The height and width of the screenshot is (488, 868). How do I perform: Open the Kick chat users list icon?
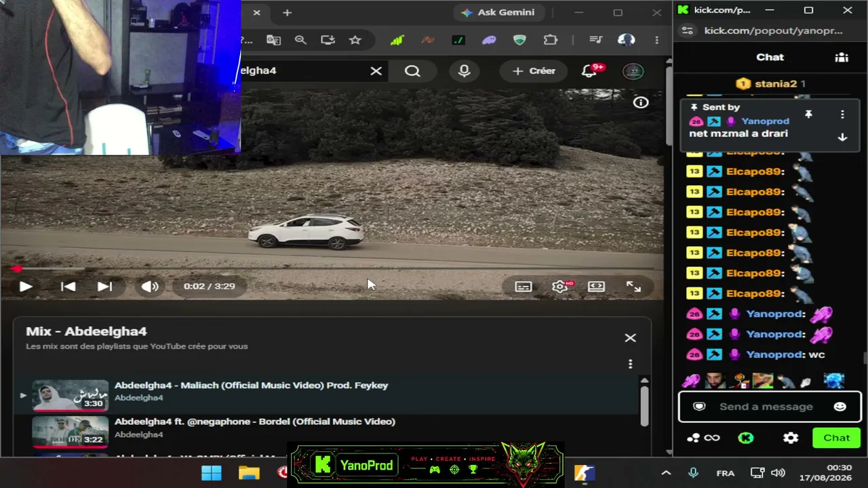(842, 58)
